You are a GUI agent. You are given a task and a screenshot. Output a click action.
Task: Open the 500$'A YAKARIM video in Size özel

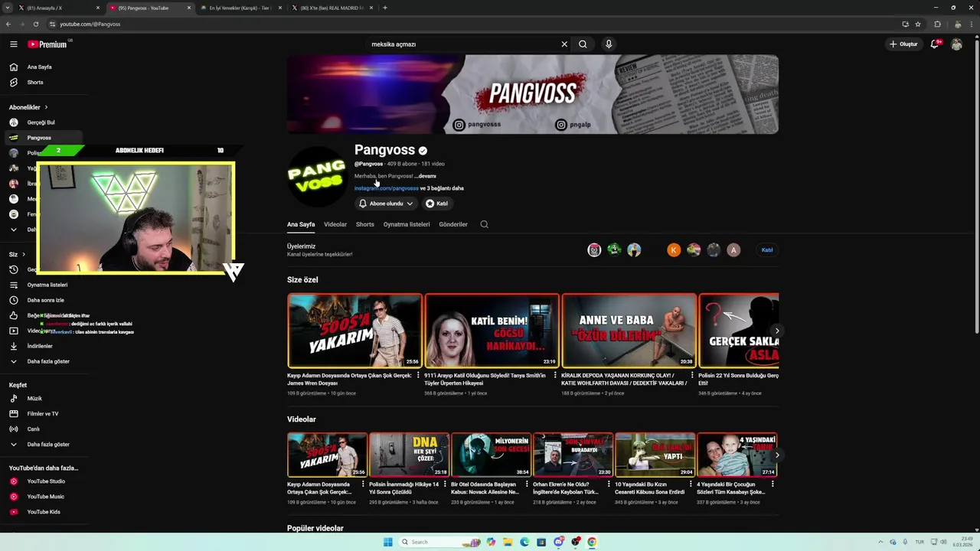(x=354, y=331)
